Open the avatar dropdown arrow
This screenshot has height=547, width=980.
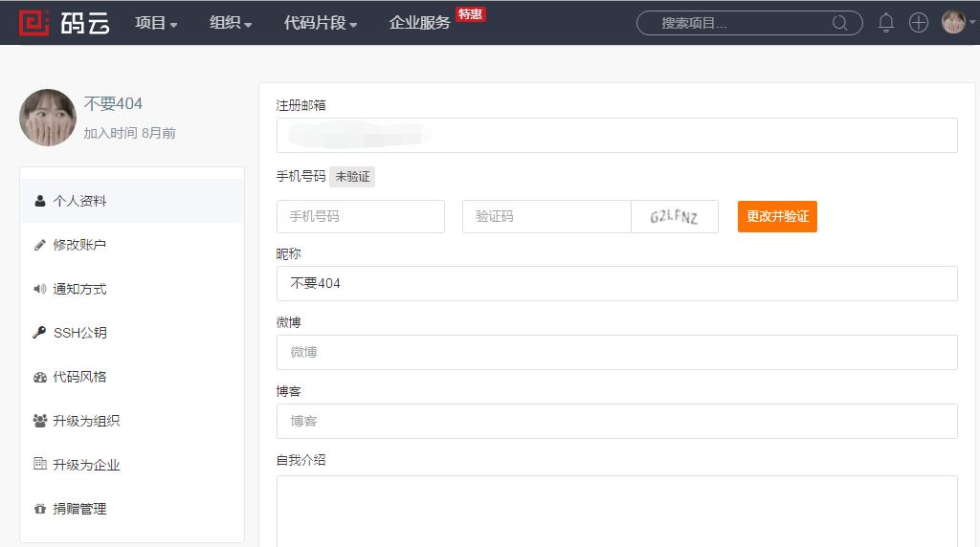[x=972, y=23]
